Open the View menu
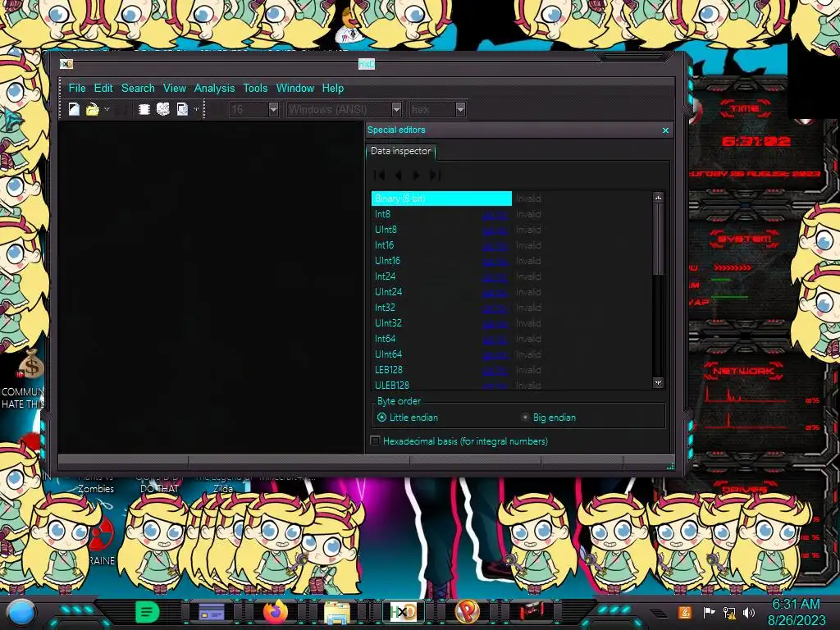The width and height of the screenshot is (840, 630). (175, 88)
